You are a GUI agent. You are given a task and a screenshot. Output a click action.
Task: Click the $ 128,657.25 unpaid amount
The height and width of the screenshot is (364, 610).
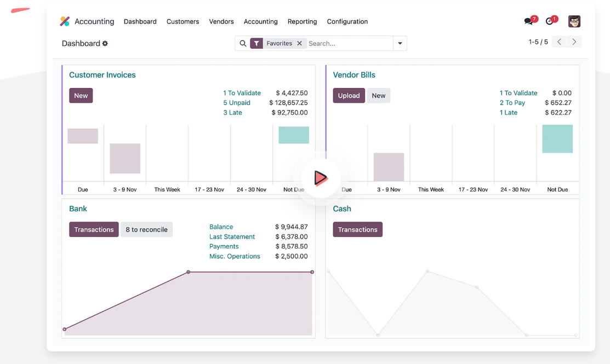pyautogui.click(x=288, y=103)
